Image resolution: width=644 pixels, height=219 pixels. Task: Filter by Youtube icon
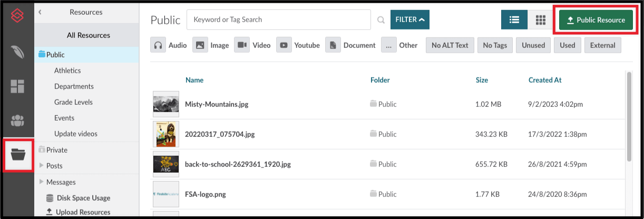[x=284, y=45]
